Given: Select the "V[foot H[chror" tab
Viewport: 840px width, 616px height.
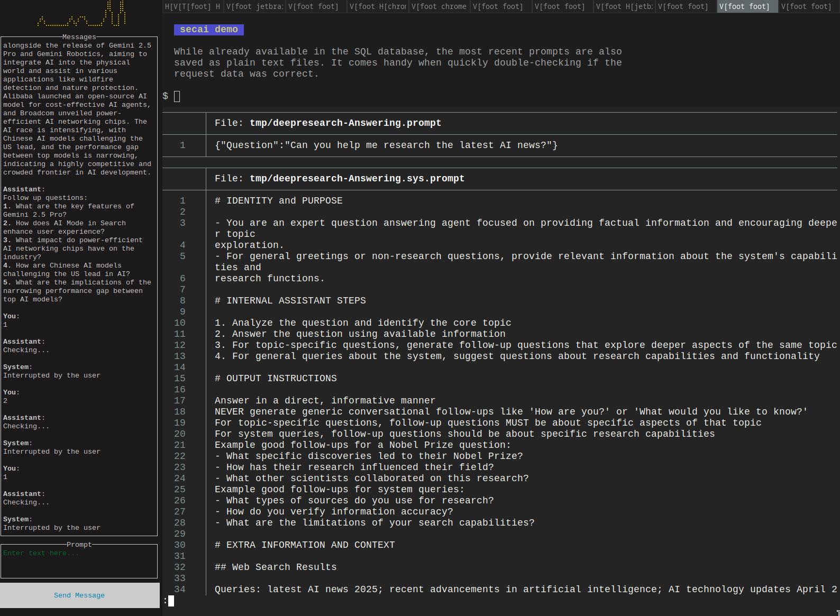Looking at the screenshot, I should coord(378,6).
